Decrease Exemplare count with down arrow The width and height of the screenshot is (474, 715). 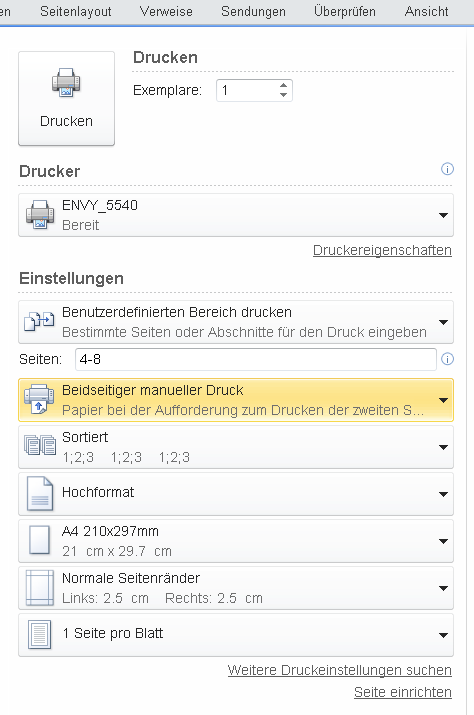tap(283, 95)
